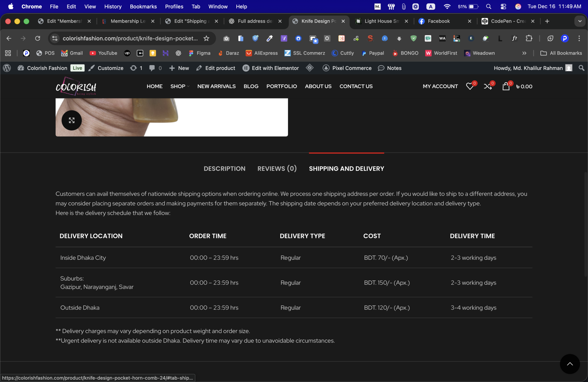Expand hidden bookmarks chevron

524,53
